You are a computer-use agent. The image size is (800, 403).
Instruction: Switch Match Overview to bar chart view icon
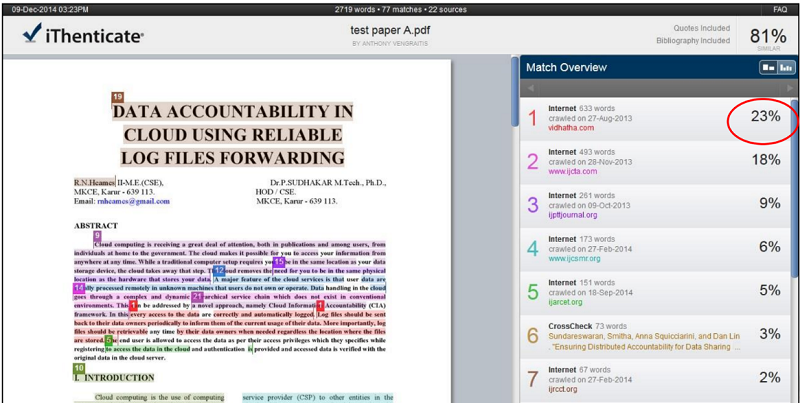[x=786, y=67]
